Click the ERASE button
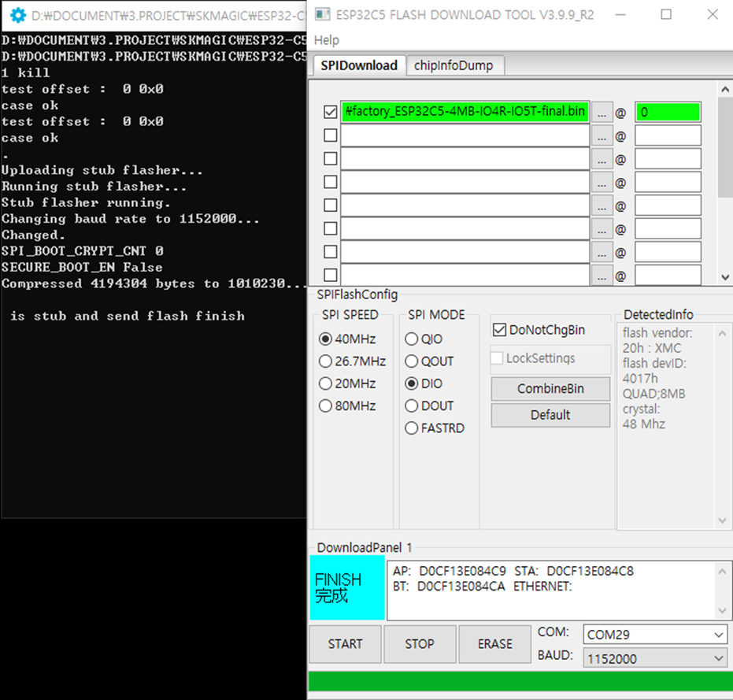733x700 pixels. pos(495,644)
